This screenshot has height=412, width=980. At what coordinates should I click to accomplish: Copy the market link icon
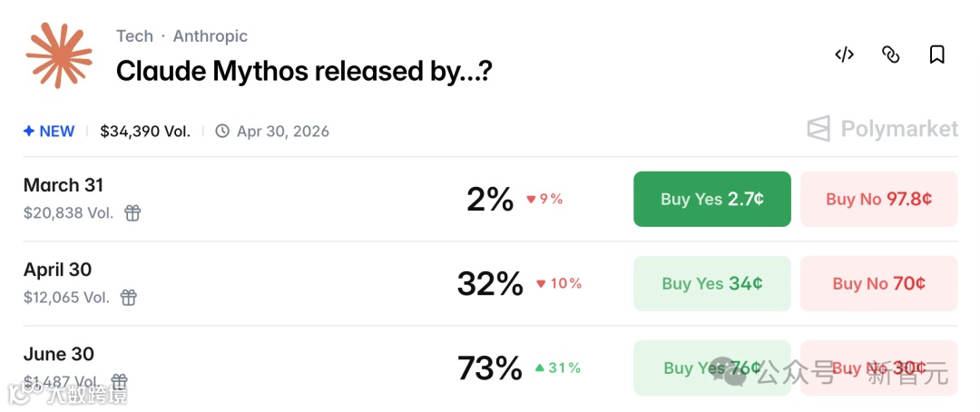click(891, 54)
